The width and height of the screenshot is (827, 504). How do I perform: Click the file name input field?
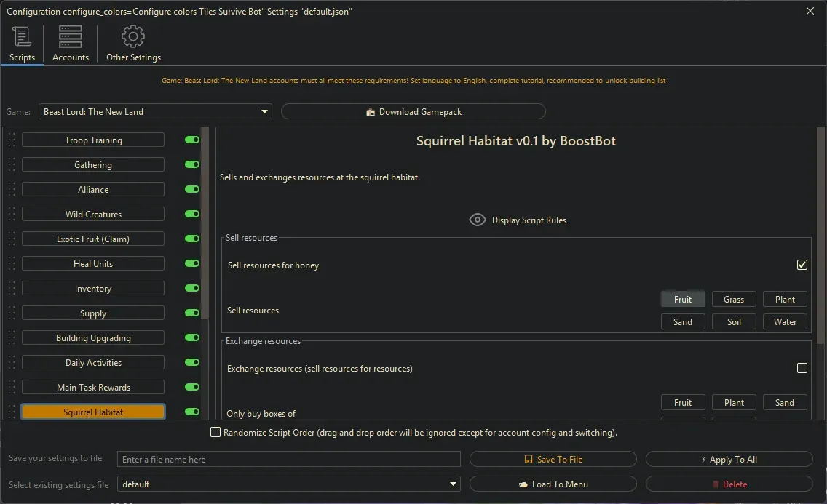pos(289,460)
